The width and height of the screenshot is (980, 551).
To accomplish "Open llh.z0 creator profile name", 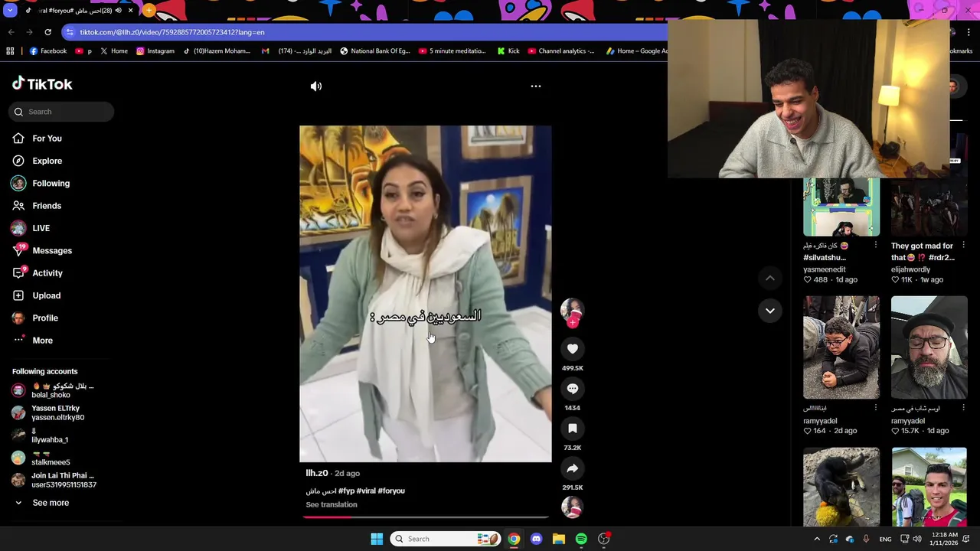I will pos(317,473).
